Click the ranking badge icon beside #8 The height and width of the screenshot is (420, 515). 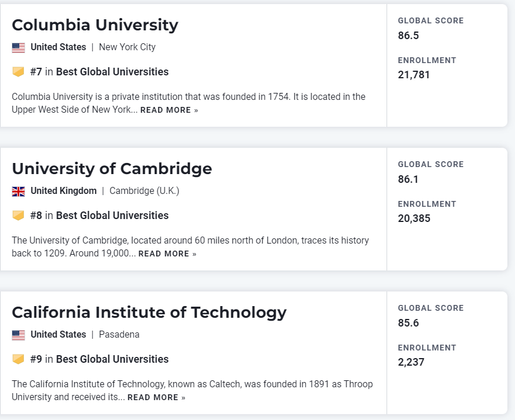click(x=19, y=216)
